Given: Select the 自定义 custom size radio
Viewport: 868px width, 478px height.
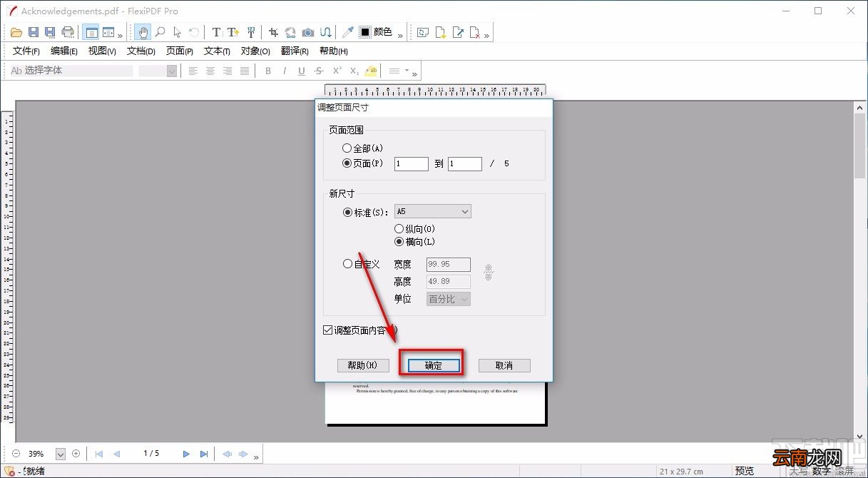Looking at the screenshot, I should pos(347,264).
